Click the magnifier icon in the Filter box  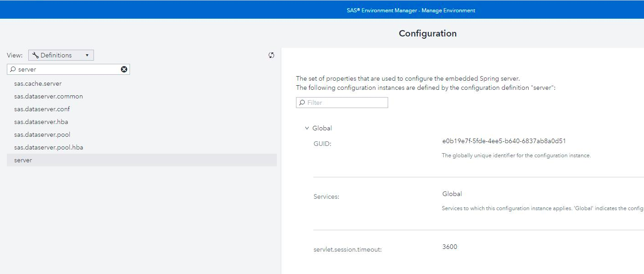[x=302, y=103]
